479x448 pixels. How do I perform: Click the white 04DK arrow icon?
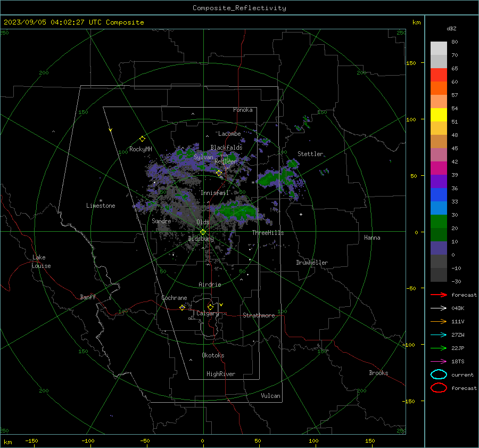pos(439,308)
